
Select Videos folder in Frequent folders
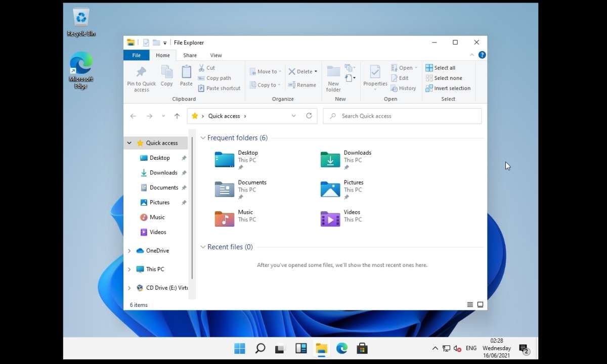tap(341, 218)
